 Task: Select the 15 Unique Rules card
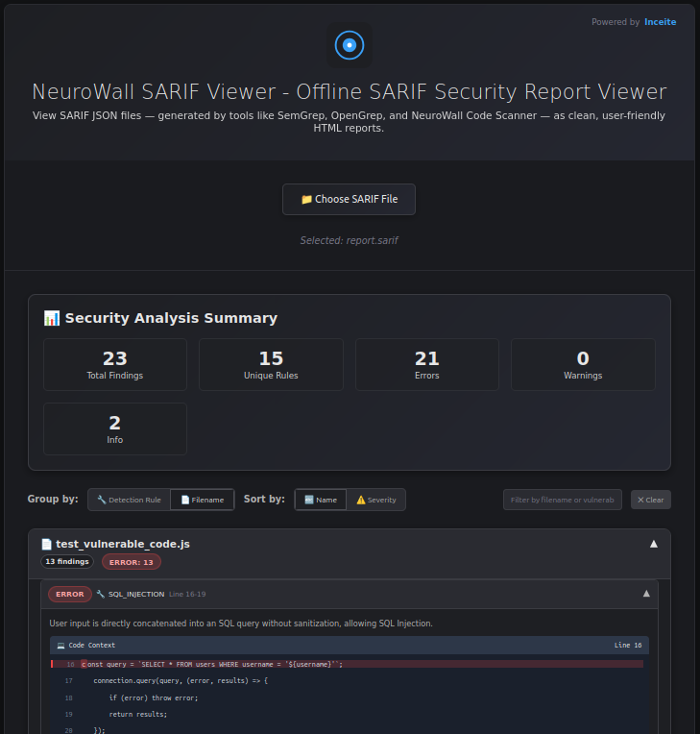[x=271, y=365]
